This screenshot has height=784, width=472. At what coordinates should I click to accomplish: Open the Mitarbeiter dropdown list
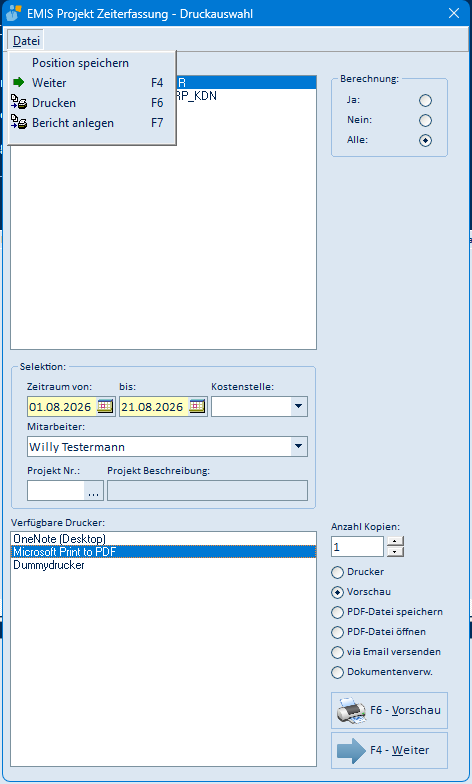[x=299, y=446]
